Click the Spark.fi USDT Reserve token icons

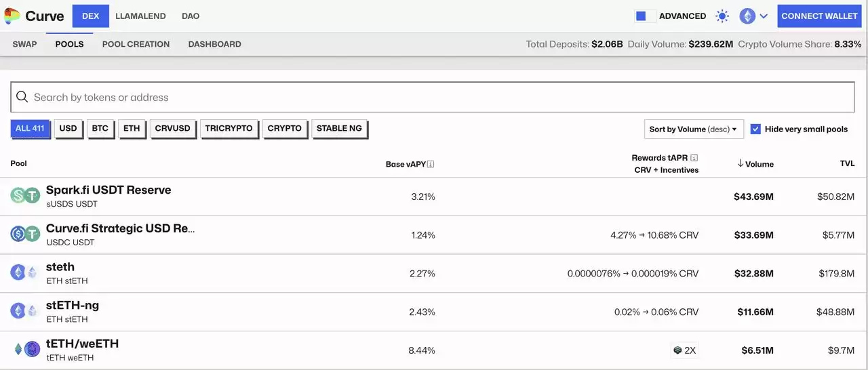[x=25, y=196]
